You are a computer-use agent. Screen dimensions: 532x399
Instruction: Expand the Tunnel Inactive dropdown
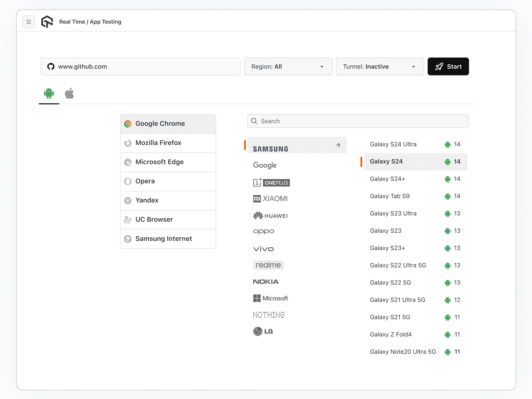[x=380, y=66]
